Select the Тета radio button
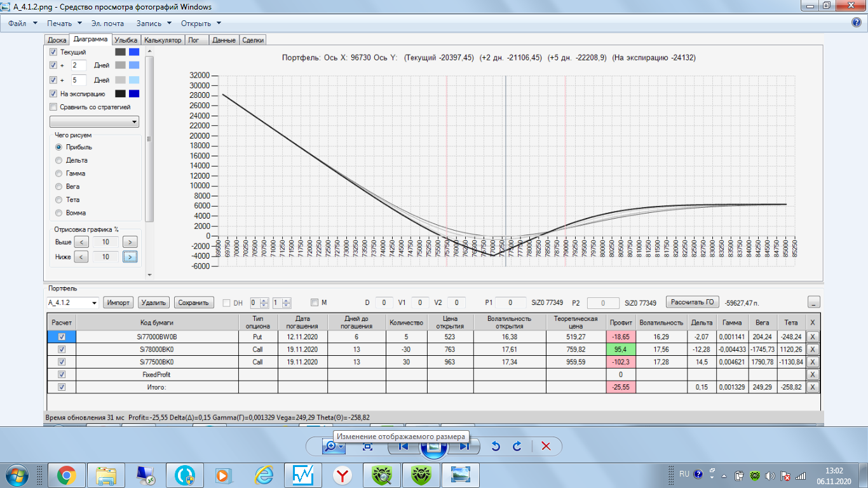 59,200
